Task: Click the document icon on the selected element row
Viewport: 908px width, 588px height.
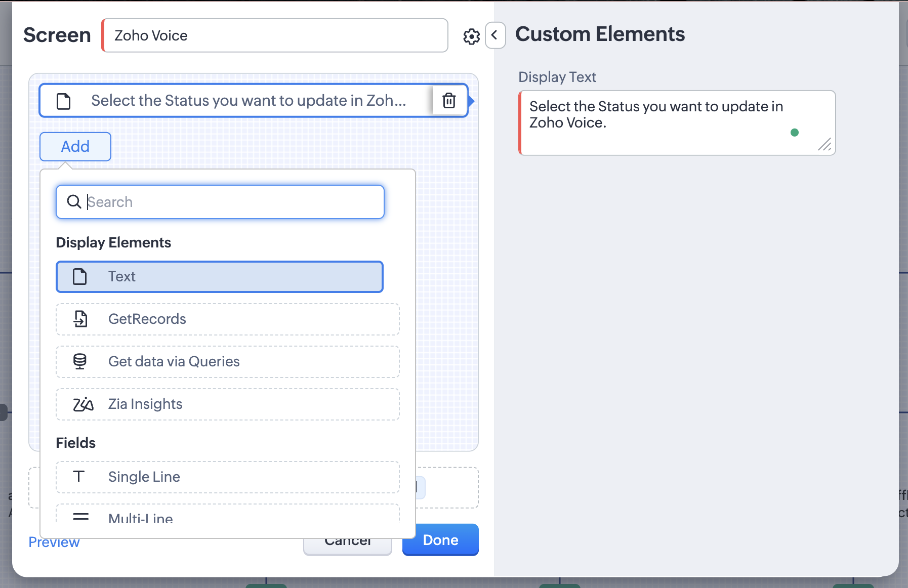Action: 64,101
